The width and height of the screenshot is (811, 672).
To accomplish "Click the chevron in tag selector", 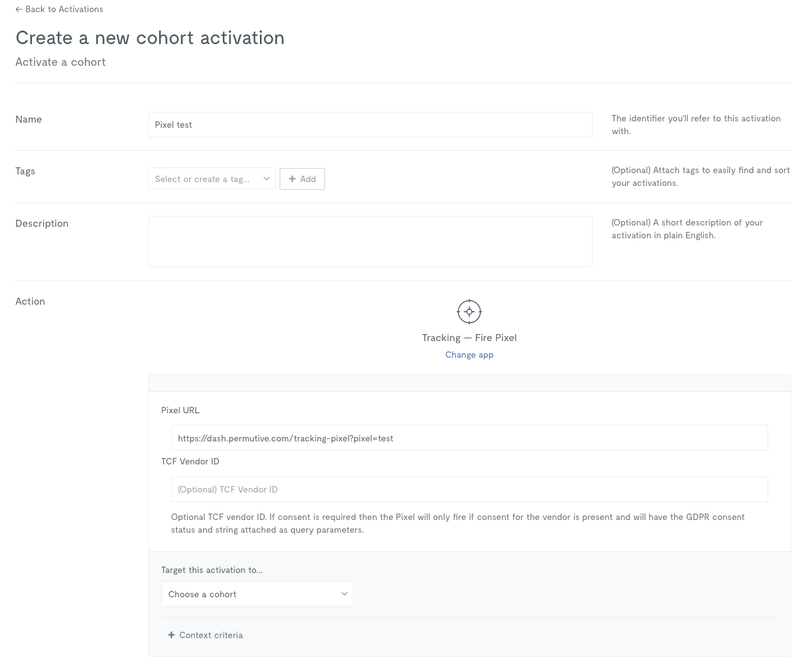I will coord(266,179).
